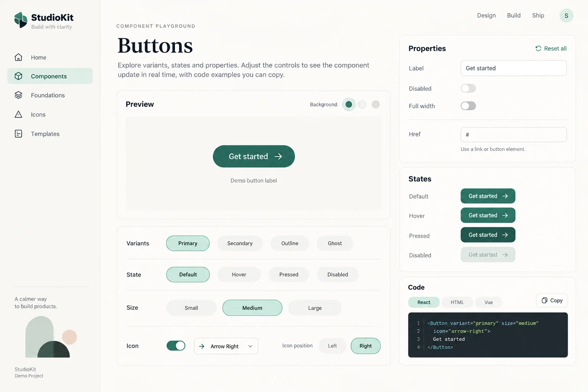Click the Copy button

coord(552,301)
